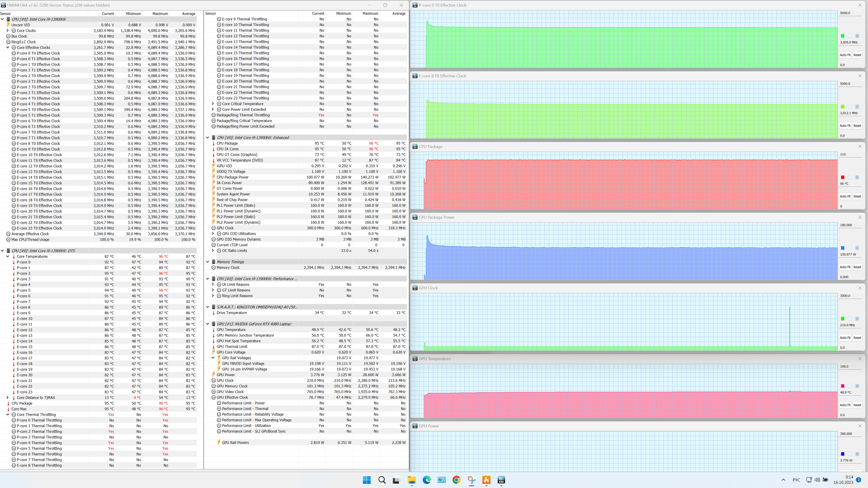The width and height of the screenshot is (868, 488).
Task: Open Microsoft Edge from taskbar
Action: pyautogui.click(x=426, y=480)
